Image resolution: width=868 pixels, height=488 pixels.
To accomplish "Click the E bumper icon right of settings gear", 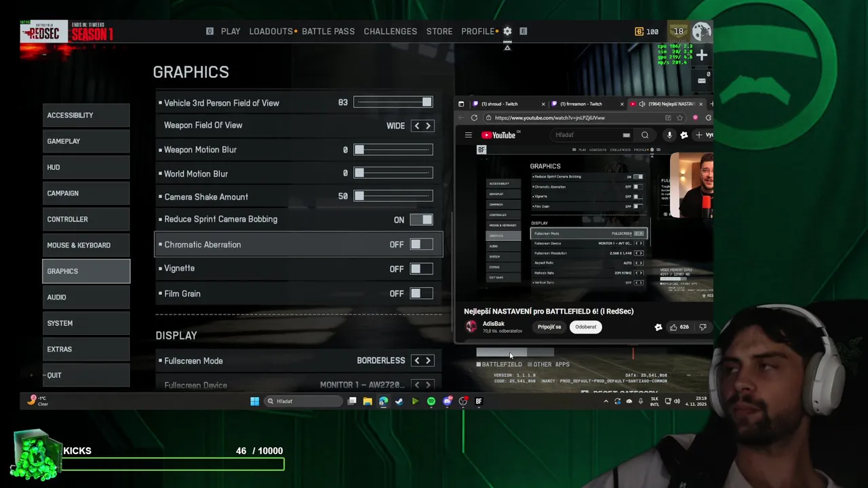I will tap(523, 31).
